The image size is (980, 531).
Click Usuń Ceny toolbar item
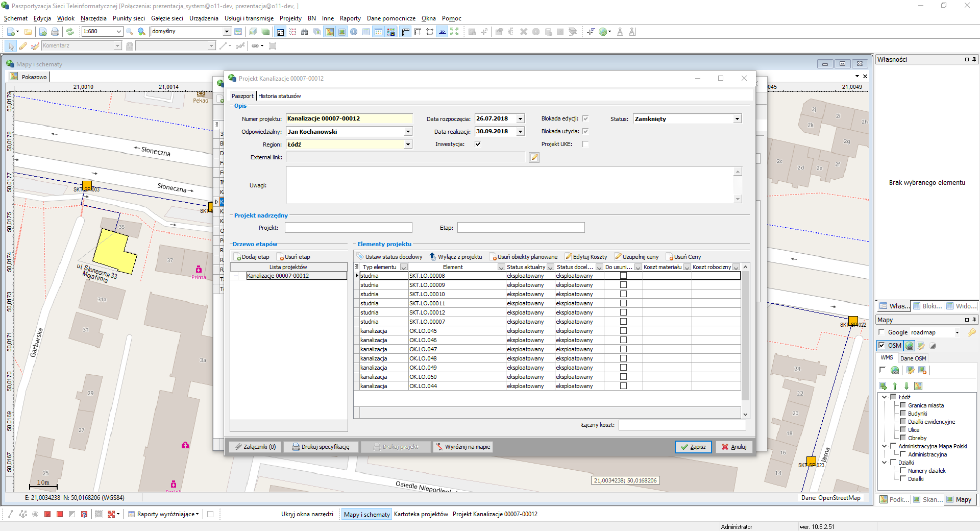click(683, 257)
